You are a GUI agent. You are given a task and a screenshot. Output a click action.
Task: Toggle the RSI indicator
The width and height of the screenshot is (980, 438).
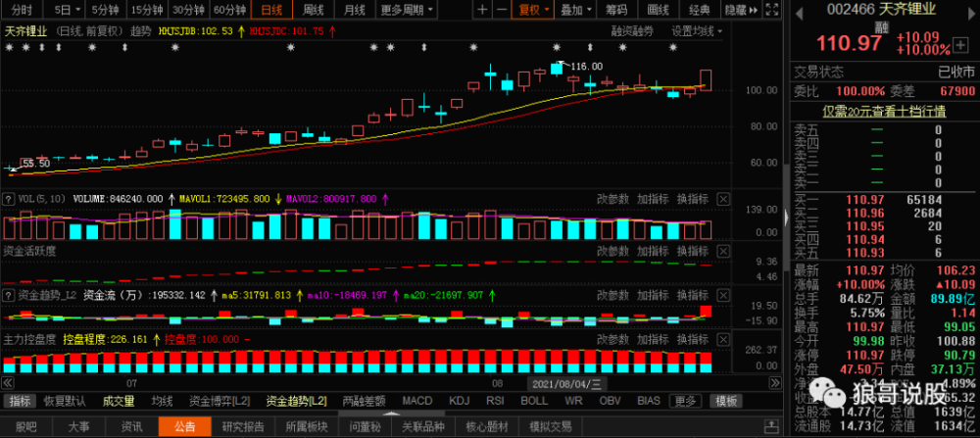[x=496, y=401]
